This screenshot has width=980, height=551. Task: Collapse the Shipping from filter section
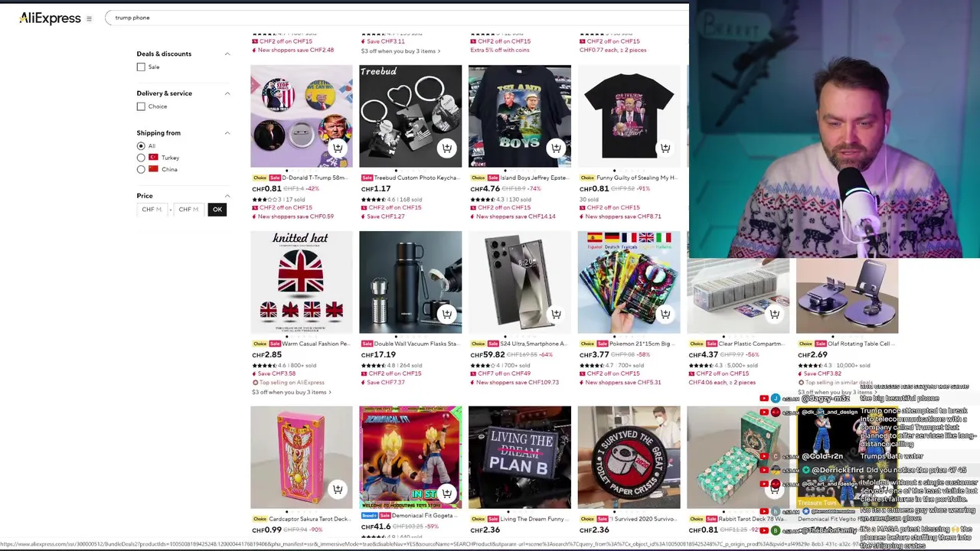click(227, 133)
